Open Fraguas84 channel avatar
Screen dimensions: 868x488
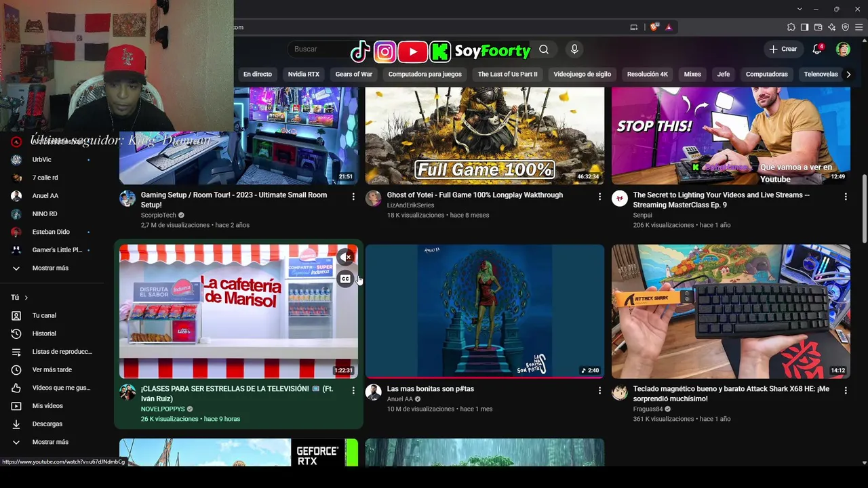pyautogui.click(x=620, y=392)
